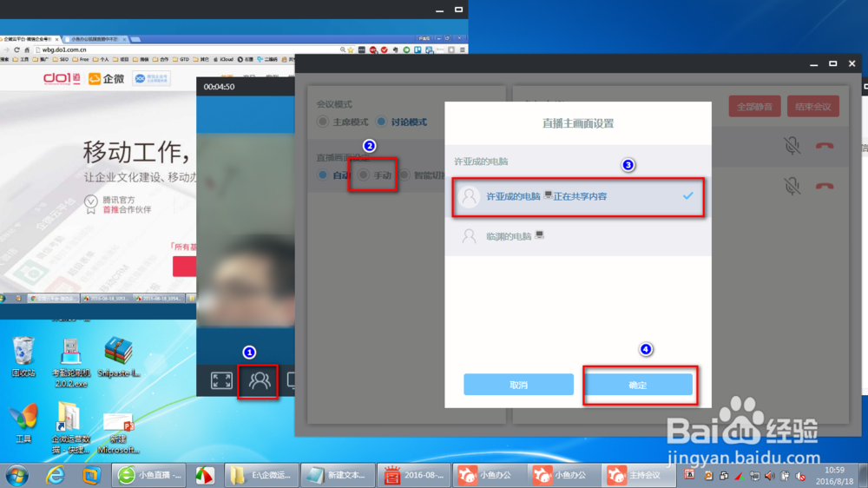Open Recycle Bin on the desktop
This screenshot has width=868, height=488.
[x=23, y=357]
